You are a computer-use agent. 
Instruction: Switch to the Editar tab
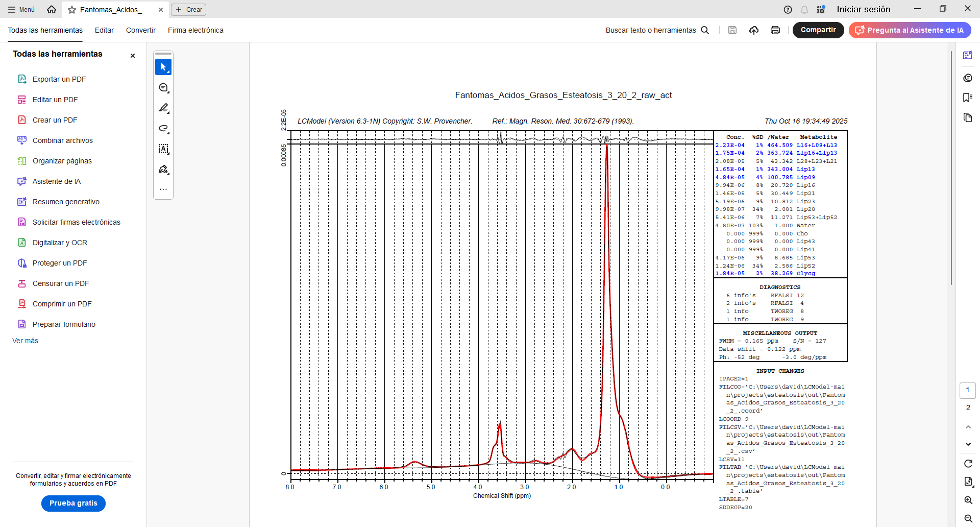point(104,30)
